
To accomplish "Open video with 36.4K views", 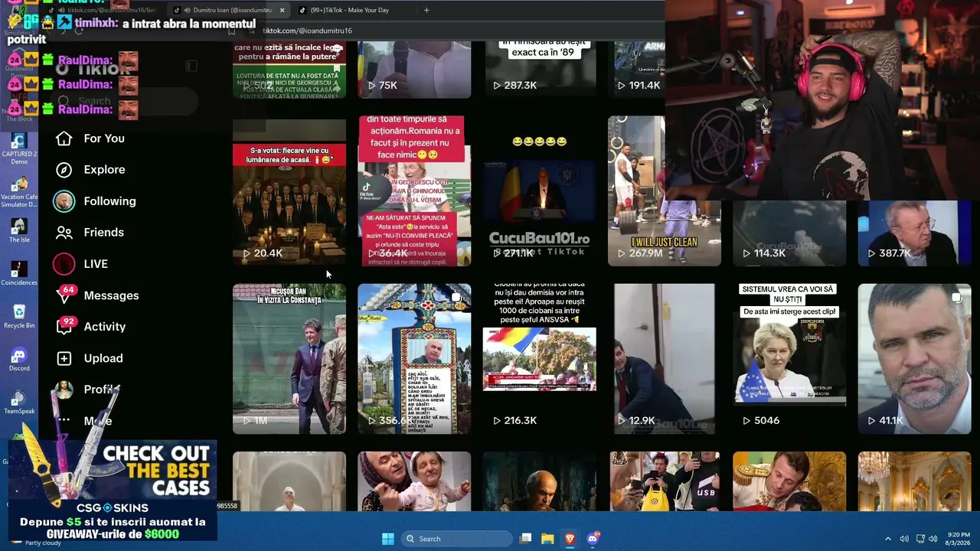I will tap(414, 191).
